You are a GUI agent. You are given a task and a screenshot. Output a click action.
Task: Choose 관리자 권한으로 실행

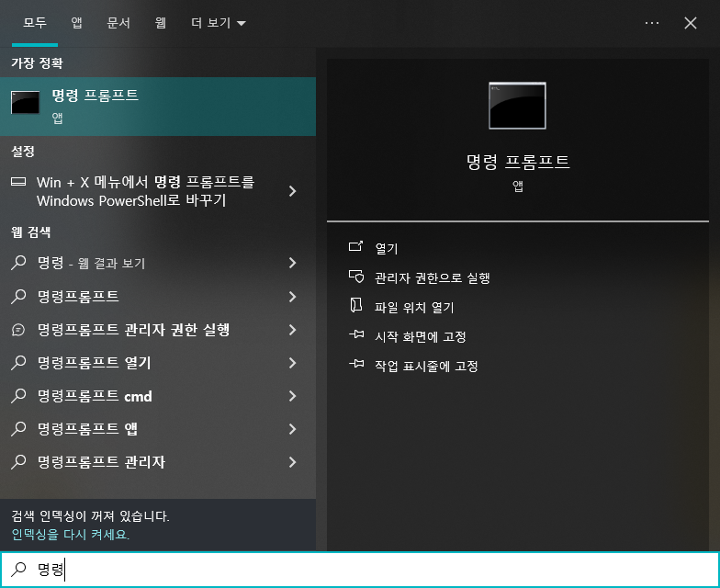click(432, 277)
